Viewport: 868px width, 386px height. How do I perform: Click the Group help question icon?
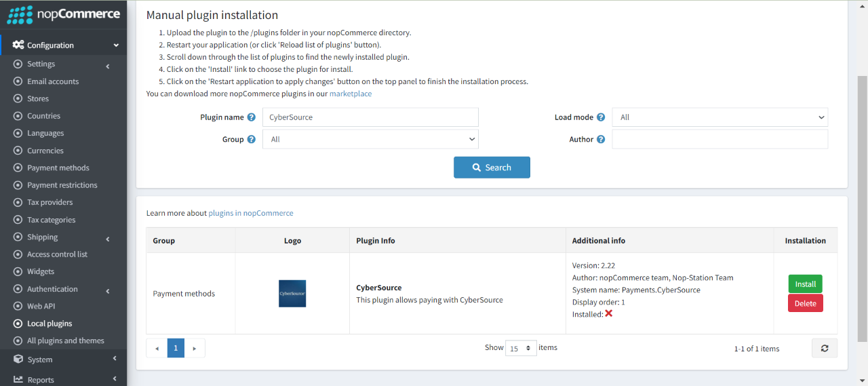click(252, 139)
